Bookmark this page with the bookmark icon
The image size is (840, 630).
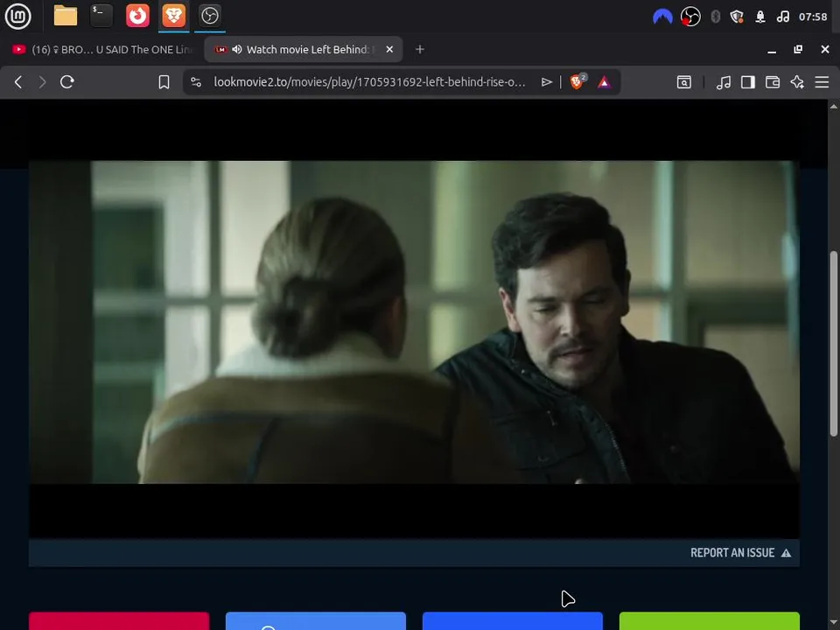[x=164, y=82]
